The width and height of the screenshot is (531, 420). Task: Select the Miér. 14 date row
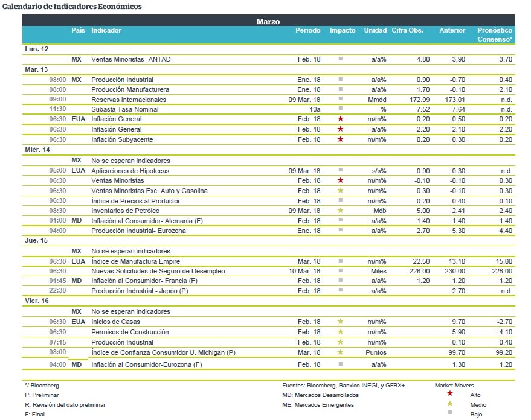[x=269, y=150]
